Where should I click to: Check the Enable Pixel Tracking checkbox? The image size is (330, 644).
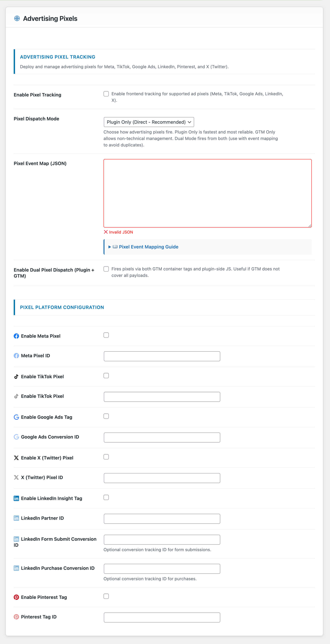(106, 94)
